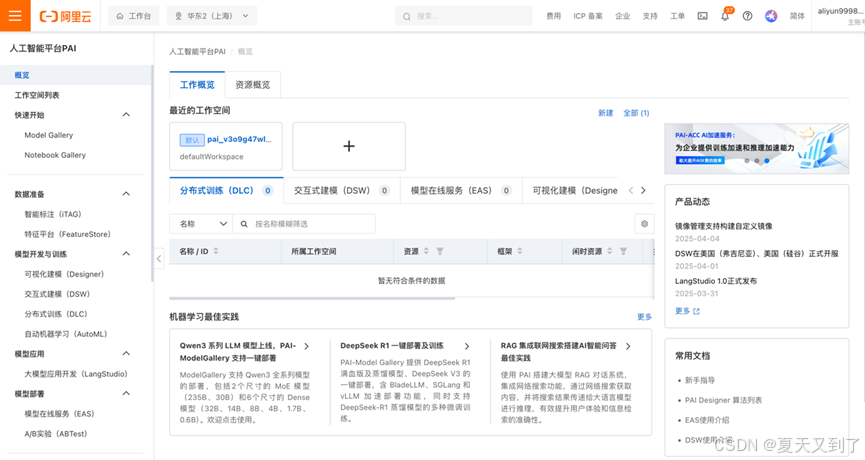Open the 费用 menu
Screen dimensions: 865x460
coord(553,16)
